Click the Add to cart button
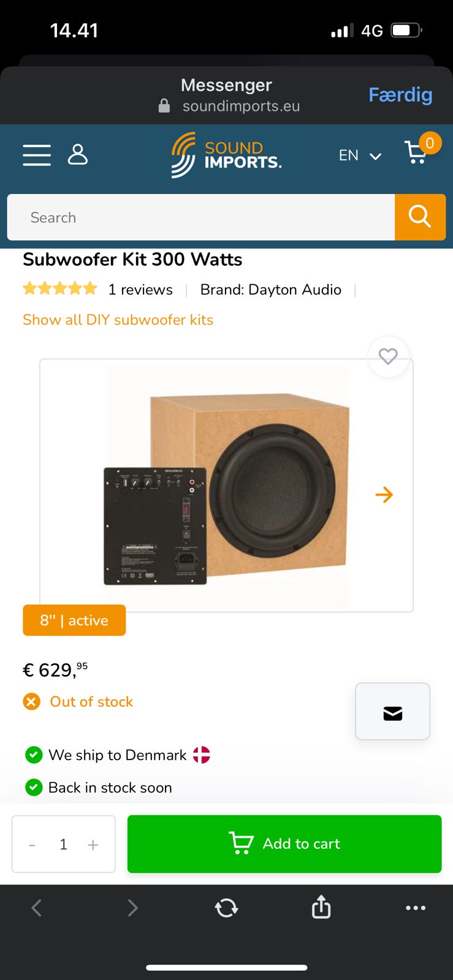 [x=284, y=843]
